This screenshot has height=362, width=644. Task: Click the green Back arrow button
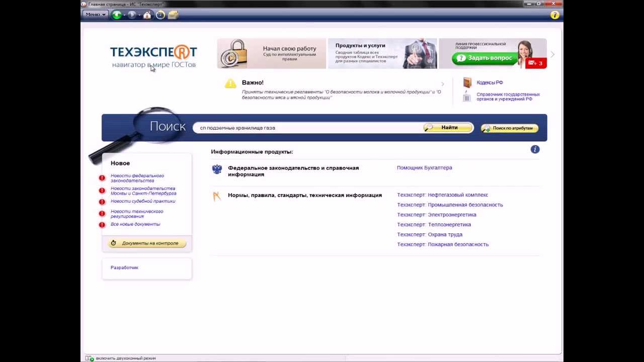(x=117, y=15)
